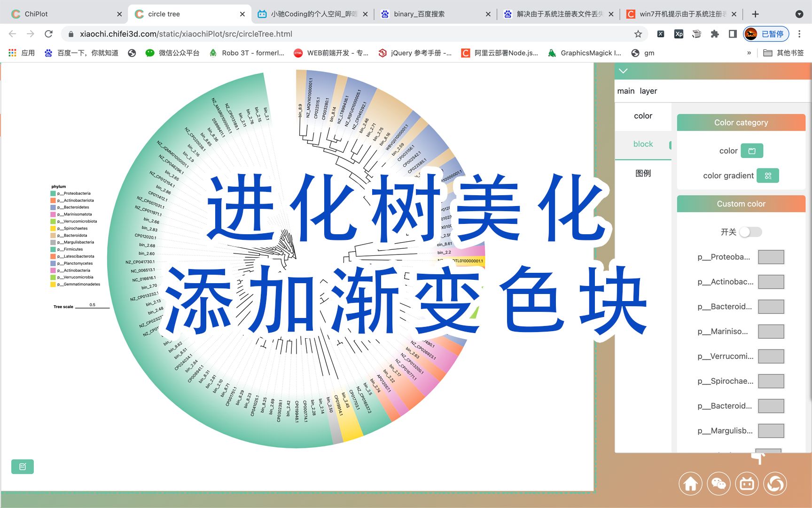Click the swirl refresh icon at bottom right
Viewport: 812px width, 508px height.
pos(775,484)
